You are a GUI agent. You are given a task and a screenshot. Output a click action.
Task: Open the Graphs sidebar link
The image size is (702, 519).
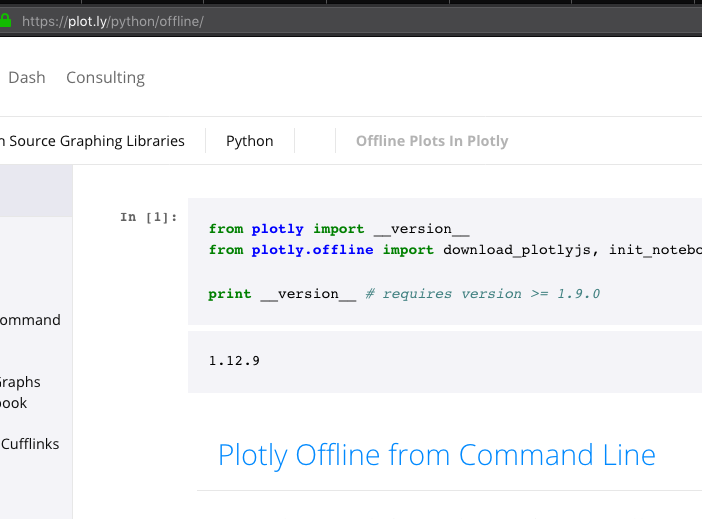20,382
